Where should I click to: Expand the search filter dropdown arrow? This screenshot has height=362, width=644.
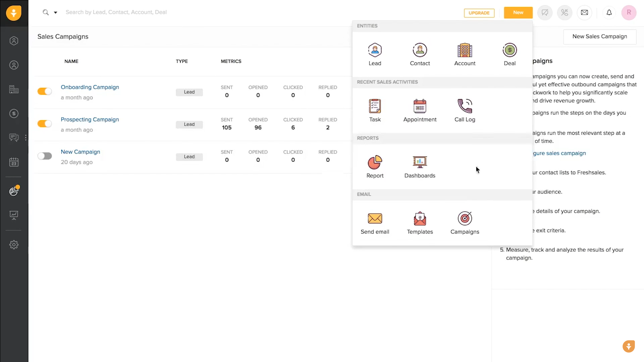56,13
